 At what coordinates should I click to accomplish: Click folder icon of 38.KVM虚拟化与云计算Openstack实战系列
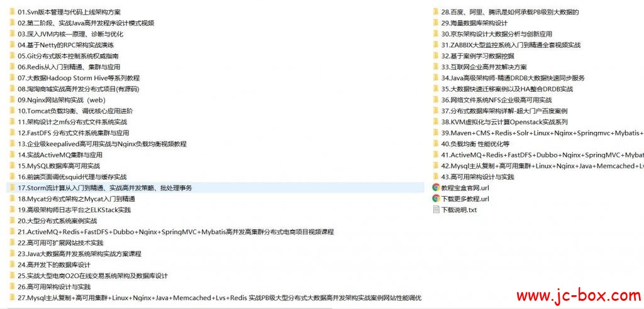coord(436,122)
